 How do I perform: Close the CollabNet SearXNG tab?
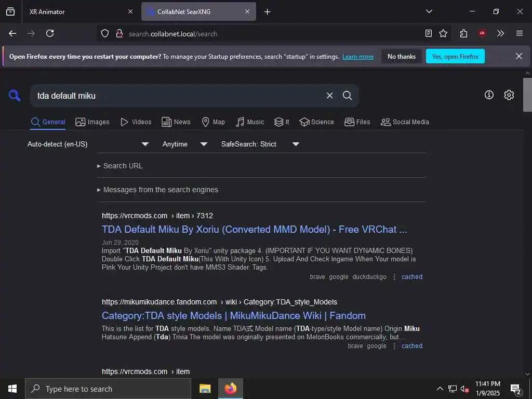coord(247,11)
